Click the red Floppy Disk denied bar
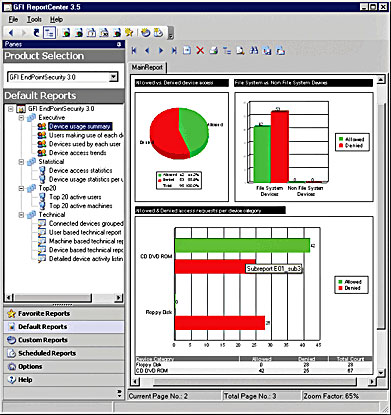Screen dimensions: 391x415 [x=220, y=323]
